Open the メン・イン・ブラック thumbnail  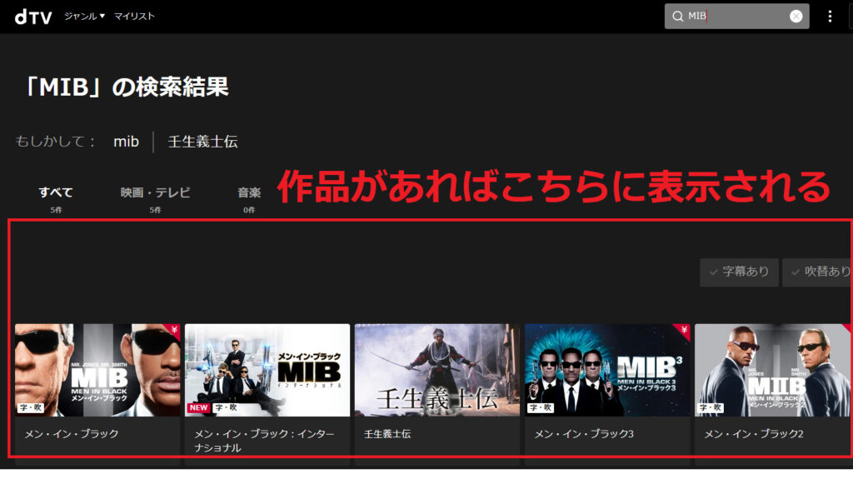click(x=97, y=370)
